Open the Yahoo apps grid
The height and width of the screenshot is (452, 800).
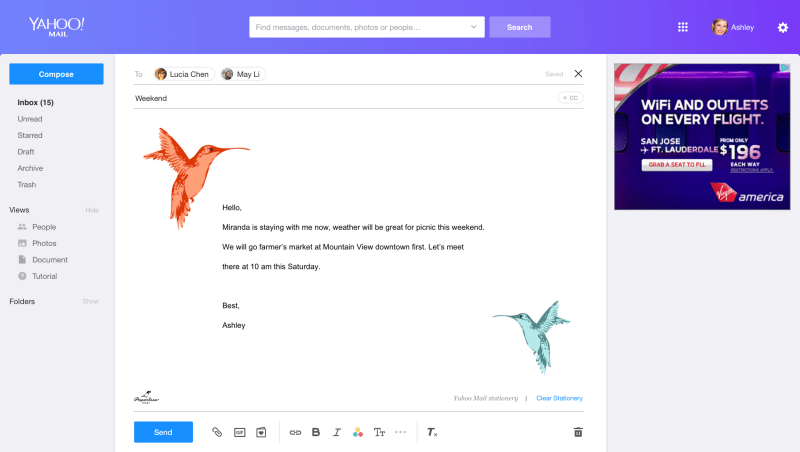click(x=683, y=27)
